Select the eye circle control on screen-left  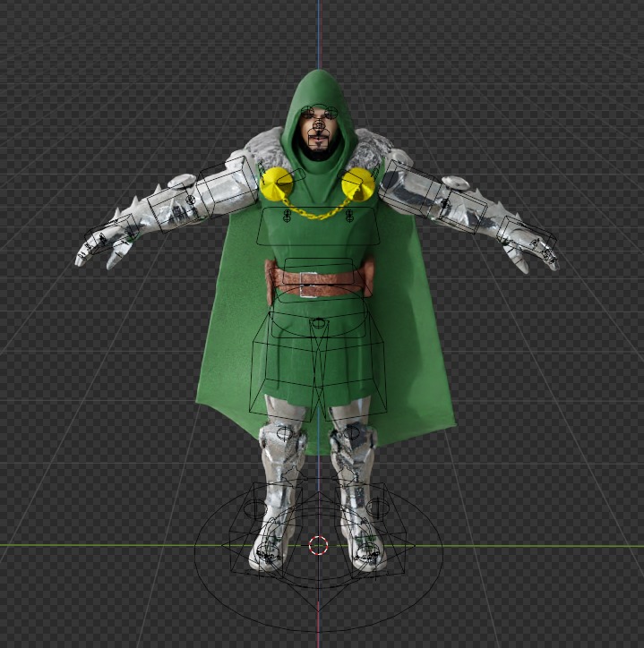coord(307,112)
